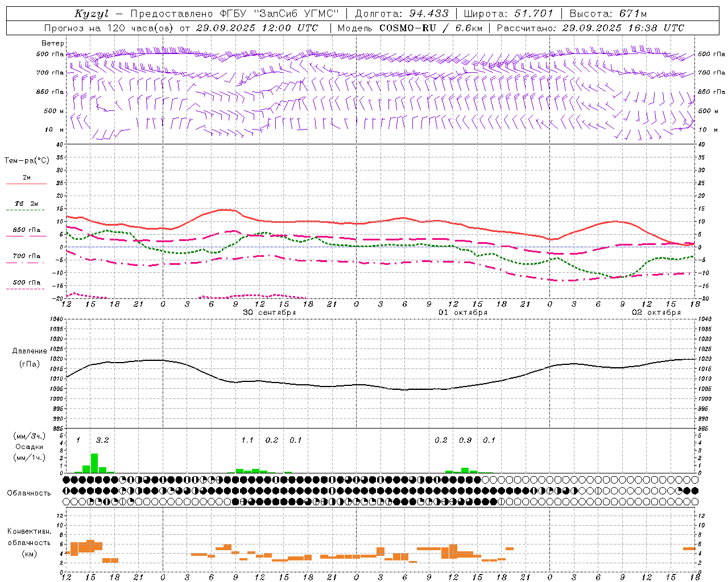728x582 pixels.
Task: Click "Рассчитано: 29.09.2025 16:38 UTC" timestamp
Action: (x=590, y=28)
